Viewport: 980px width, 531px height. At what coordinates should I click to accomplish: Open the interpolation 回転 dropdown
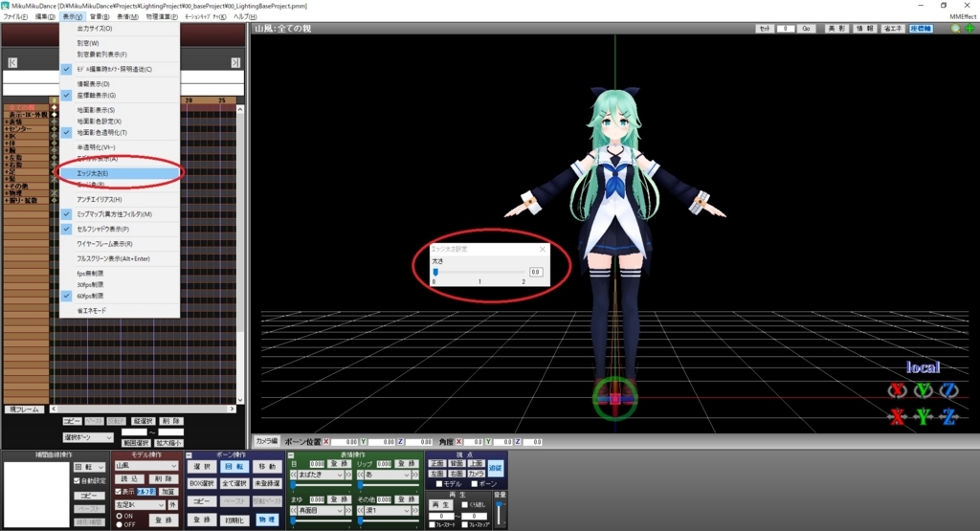coord(89,467)
